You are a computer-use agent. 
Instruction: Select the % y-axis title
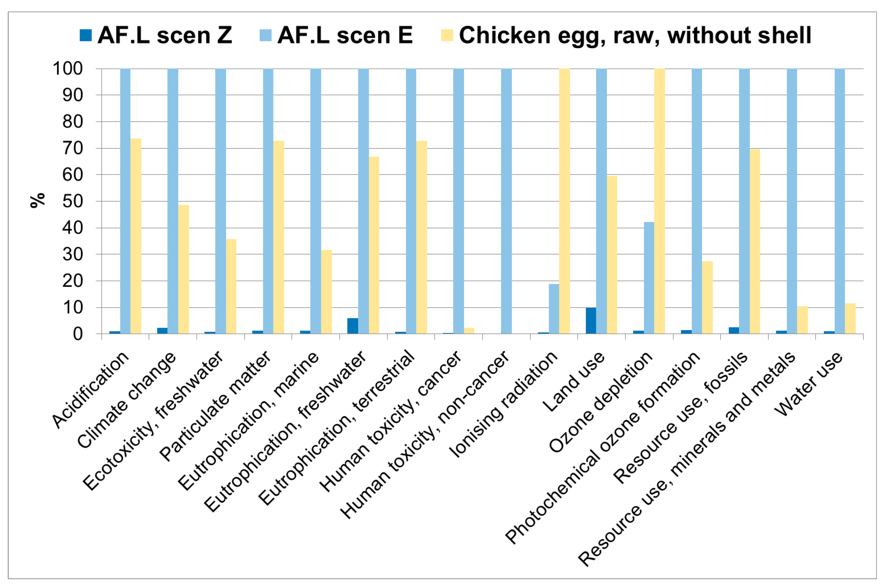pyautogui.click(x=37, y=200)
